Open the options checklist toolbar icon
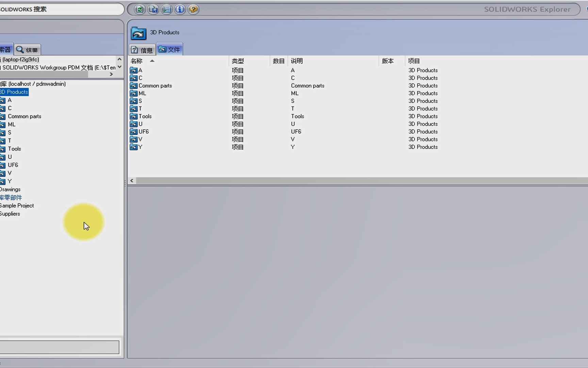This screenshot has height=368, width=588. click(x=166, y=9)
